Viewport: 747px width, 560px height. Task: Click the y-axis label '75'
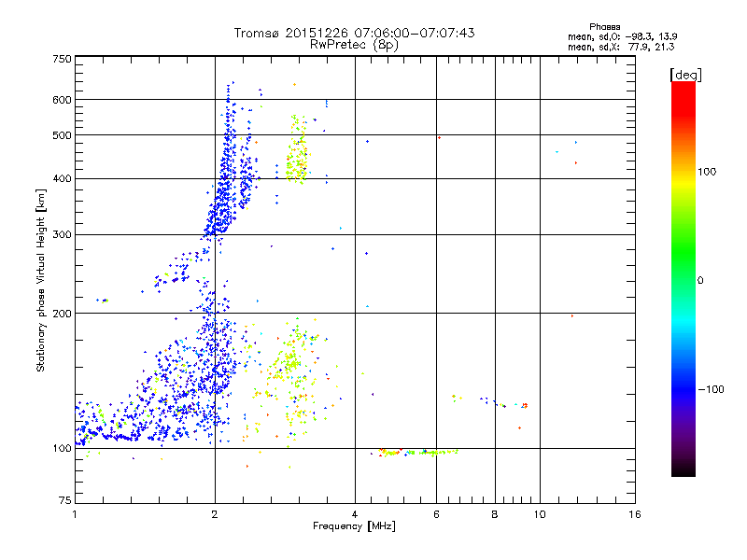pyautogui.click(x=65, y=500)
